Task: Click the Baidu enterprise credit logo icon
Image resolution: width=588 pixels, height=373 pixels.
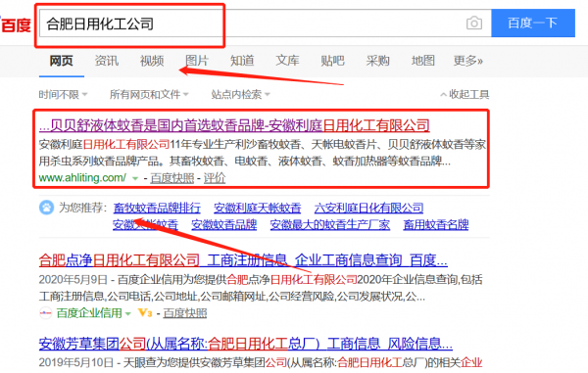Action: click(45, 312)
